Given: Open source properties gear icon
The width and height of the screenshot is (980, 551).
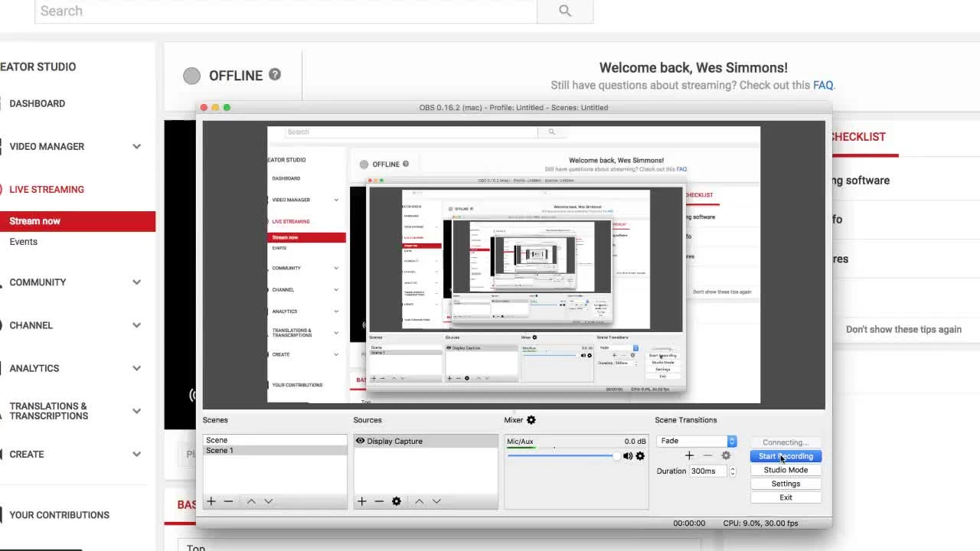Looking at the screenshot, I should 396,501.
